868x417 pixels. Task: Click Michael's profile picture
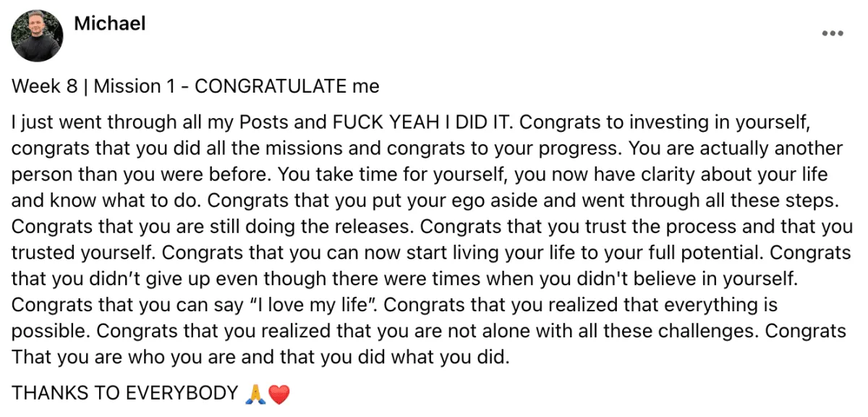[x=37, y=36]
